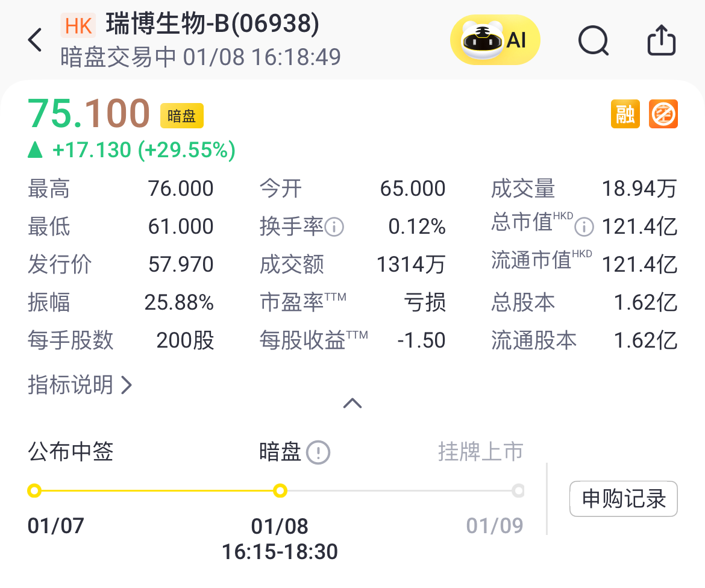This screenshot has height=588, width=705.
Task: Select the 挂牌上市 timeline end dot
Action: pos(518,491)
